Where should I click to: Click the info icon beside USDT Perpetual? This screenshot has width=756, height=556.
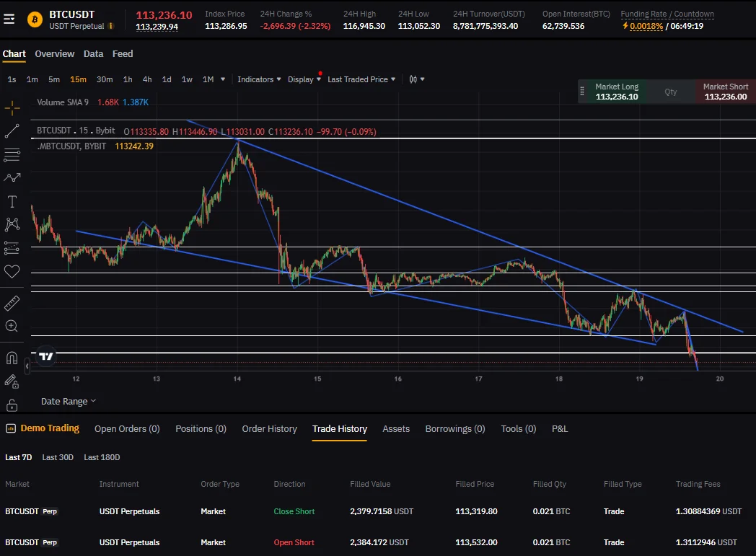(111, 26)
